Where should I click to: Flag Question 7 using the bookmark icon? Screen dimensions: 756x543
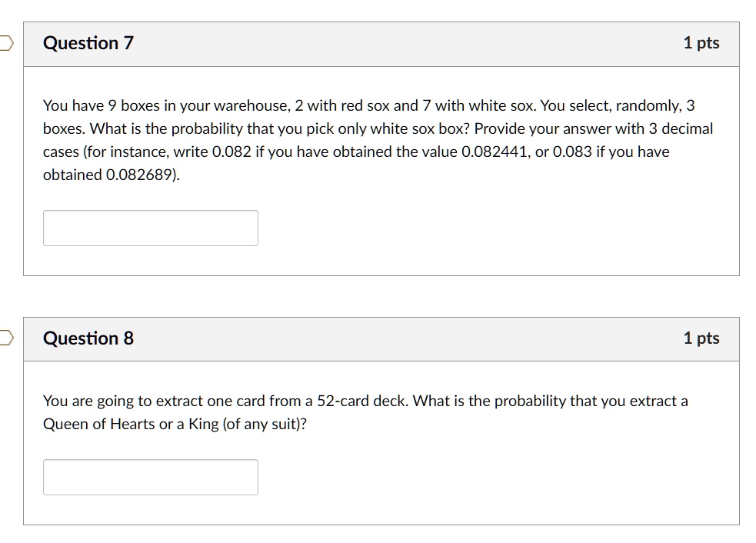click(6, 43)
